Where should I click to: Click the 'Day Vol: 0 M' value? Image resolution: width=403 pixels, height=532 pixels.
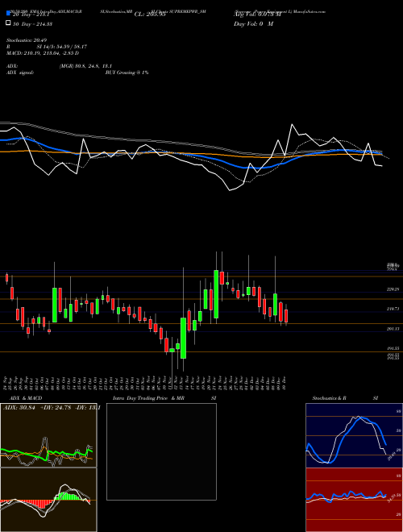[253, 24]
